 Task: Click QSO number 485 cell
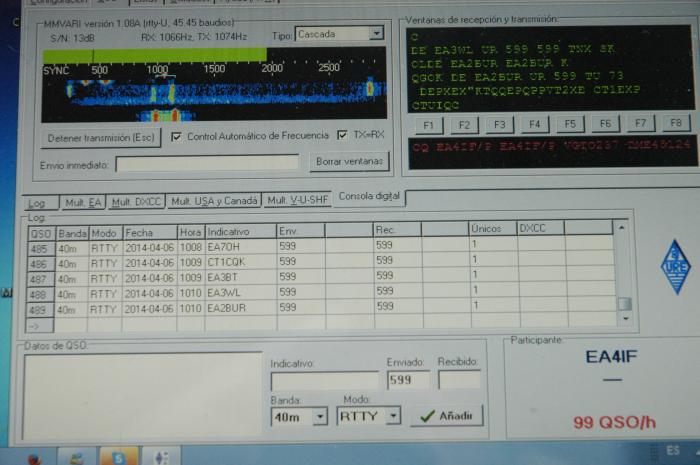coord(41,249)
